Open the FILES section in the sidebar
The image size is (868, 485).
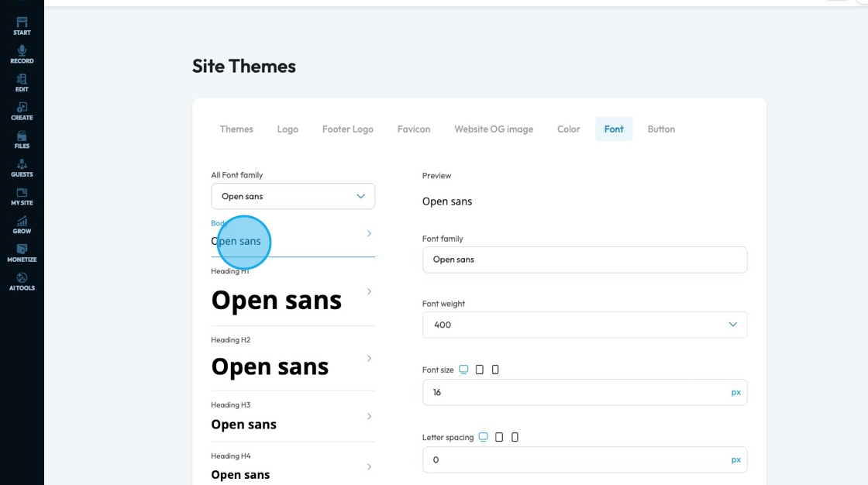(x=22, y=139)
